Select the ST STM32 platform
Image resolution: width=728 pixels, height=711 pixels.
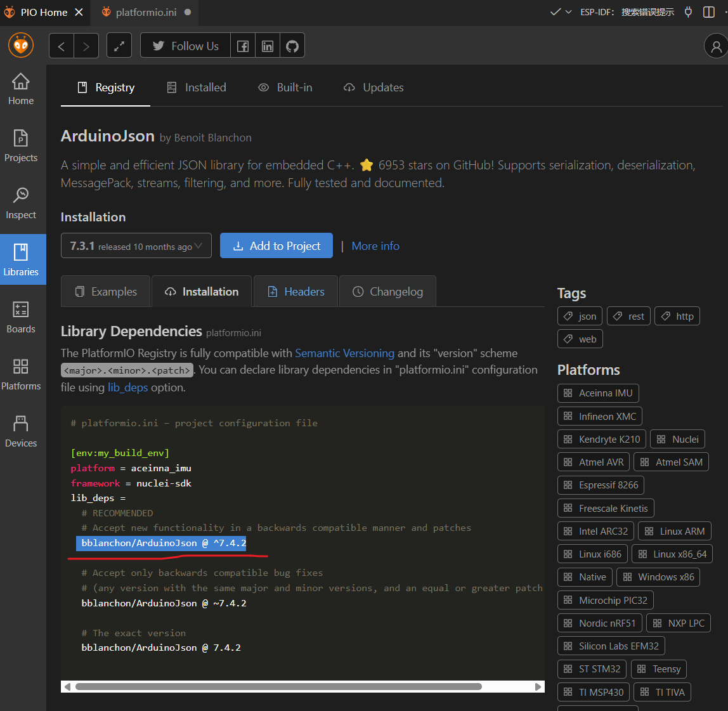(592, 669)
